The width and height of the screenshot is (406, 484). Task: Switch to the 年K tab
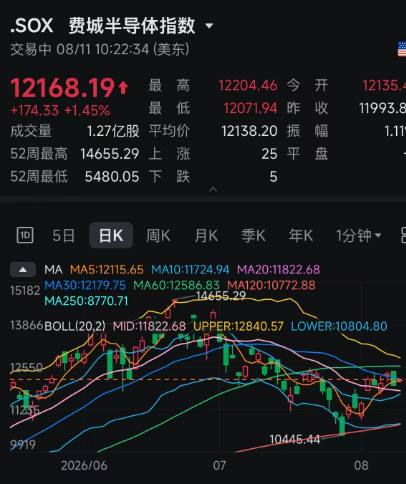[301, 236]
